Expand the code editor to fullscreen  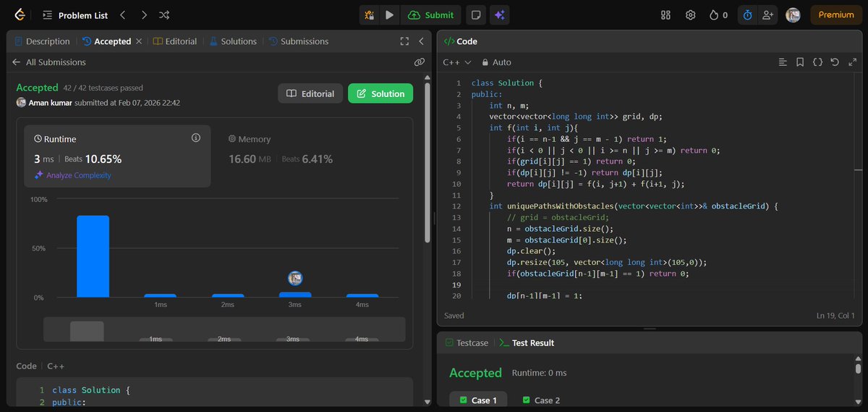click(851, 62)
